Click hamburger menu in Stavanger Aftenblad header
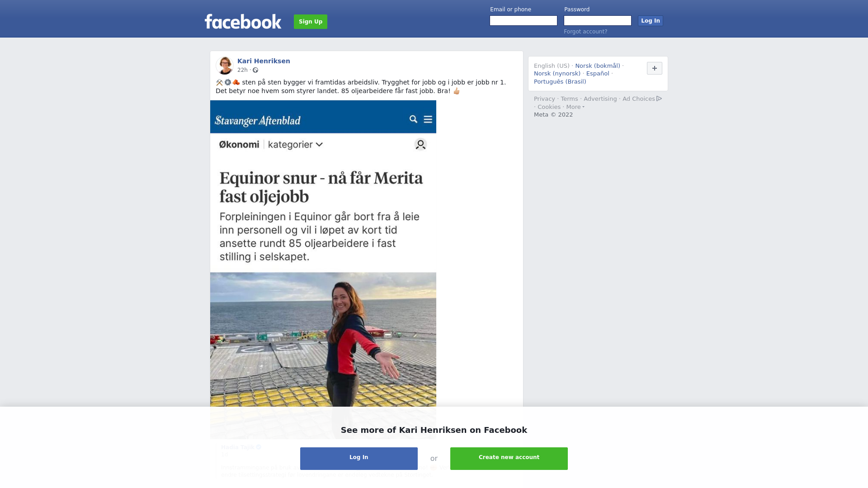Viewport: 868px width, 488px height. point(428,119)
